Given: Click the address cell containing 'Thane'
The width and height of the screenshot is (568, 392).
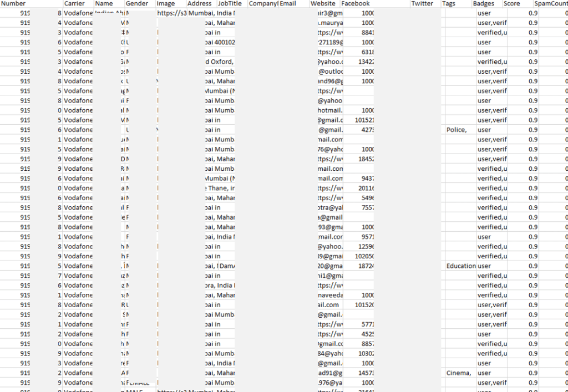Looking at the screenshot, I should 220,188.
